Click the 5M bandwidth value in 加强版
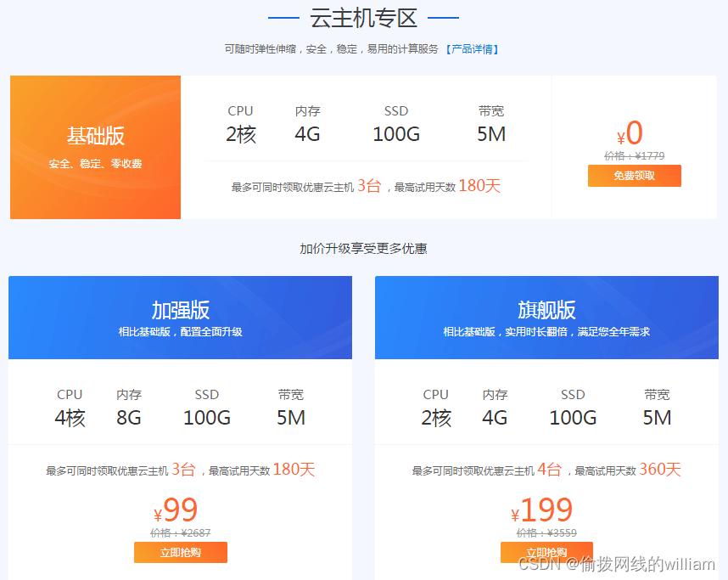The height and width of the screenshot is (580, 728). pos(291,418)
